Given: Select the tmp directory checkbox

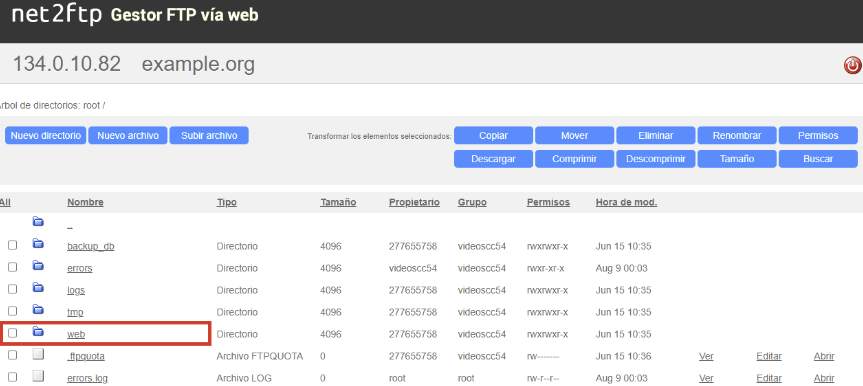Looking at the screenshot, I should click(x=12, y=311).
